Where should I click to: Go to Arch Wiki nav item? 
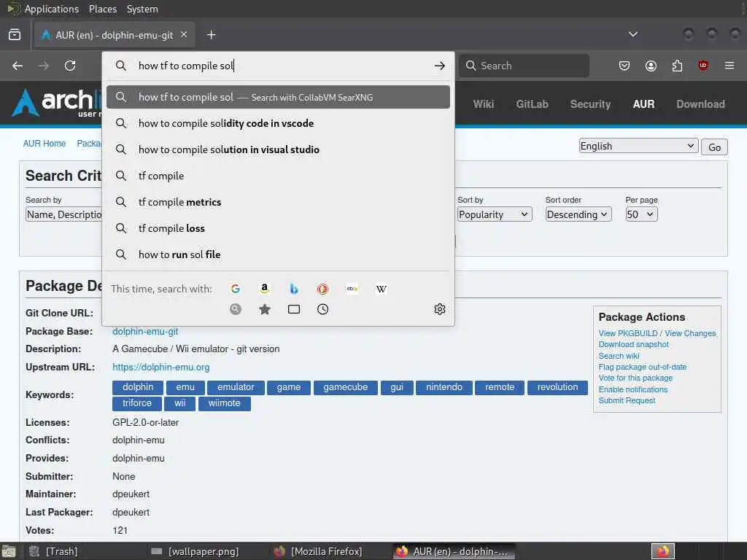(x=484, y=104)
